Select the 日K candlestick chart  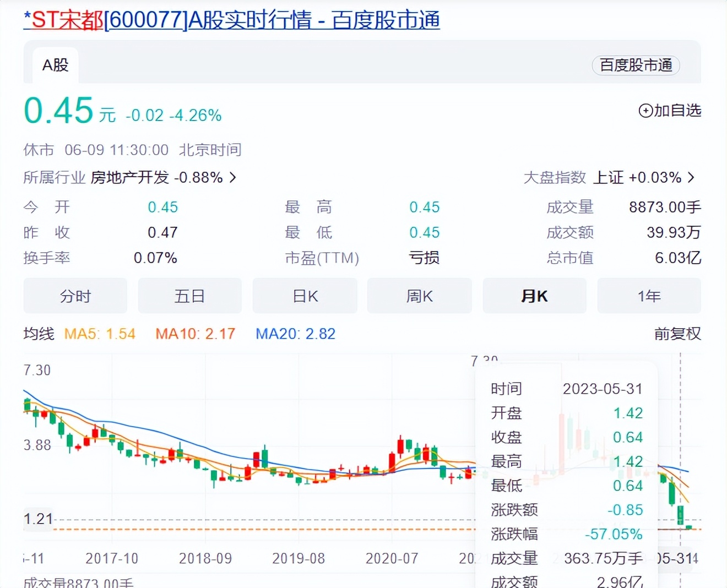click(x=305, y=296)
